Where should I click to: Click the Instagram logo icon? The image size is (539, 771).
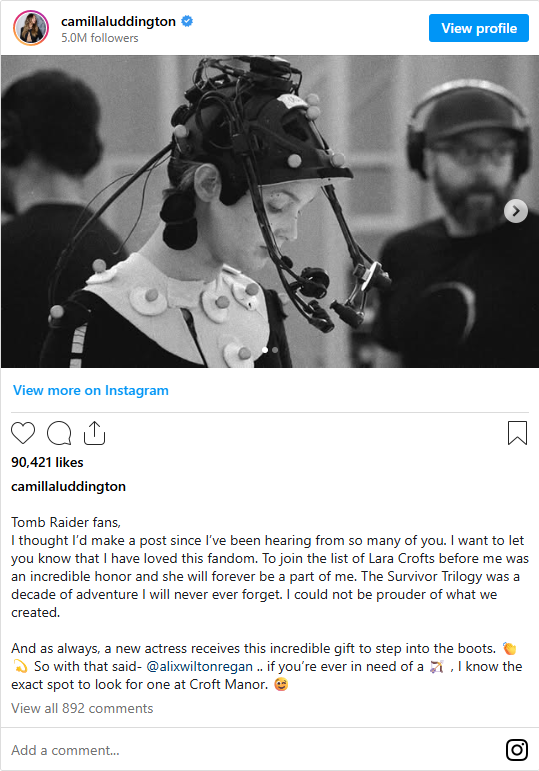517,750
